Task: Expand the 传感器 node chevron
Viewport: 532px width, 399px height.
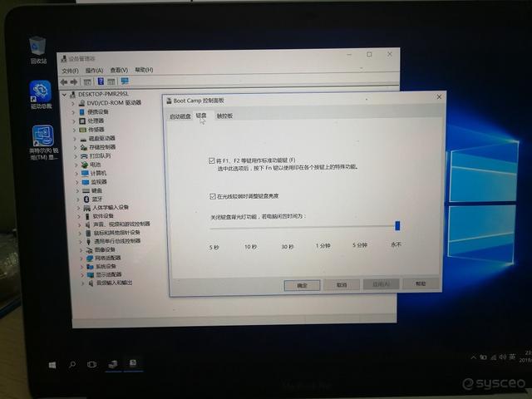Action: click(74, 130)
